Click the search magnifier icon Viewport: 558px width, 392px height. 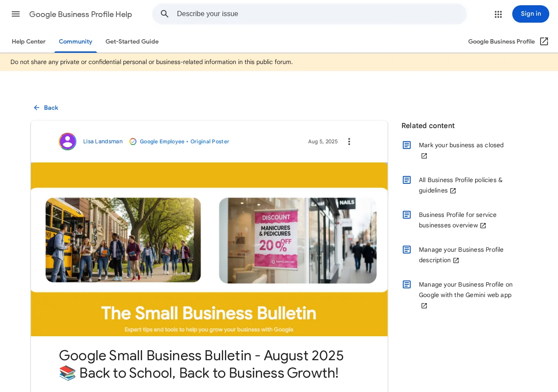tap(164, 14)
